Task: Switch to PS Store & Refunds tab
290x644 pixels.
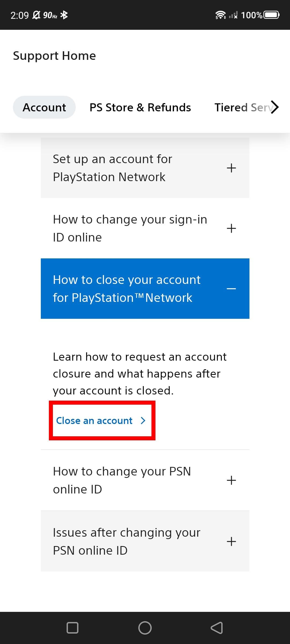Action: [140, 107]
